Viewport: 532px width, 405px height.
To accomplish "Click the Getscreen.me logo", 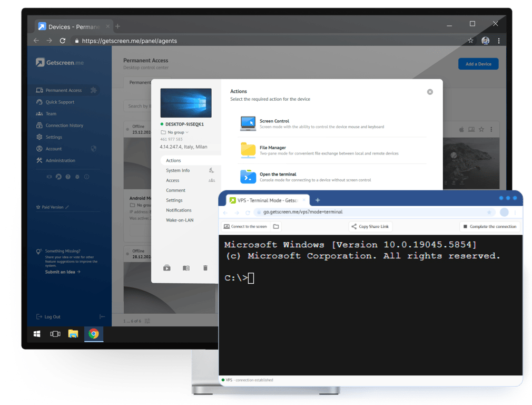I will pyautogui.click(x=60, y=63).
